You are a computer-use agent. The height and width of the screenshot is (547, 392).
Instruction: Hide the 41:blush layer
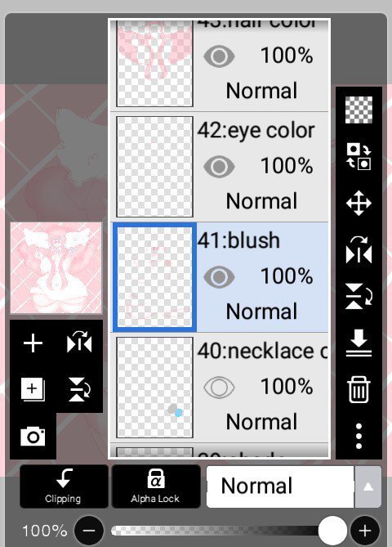(219, 276)
